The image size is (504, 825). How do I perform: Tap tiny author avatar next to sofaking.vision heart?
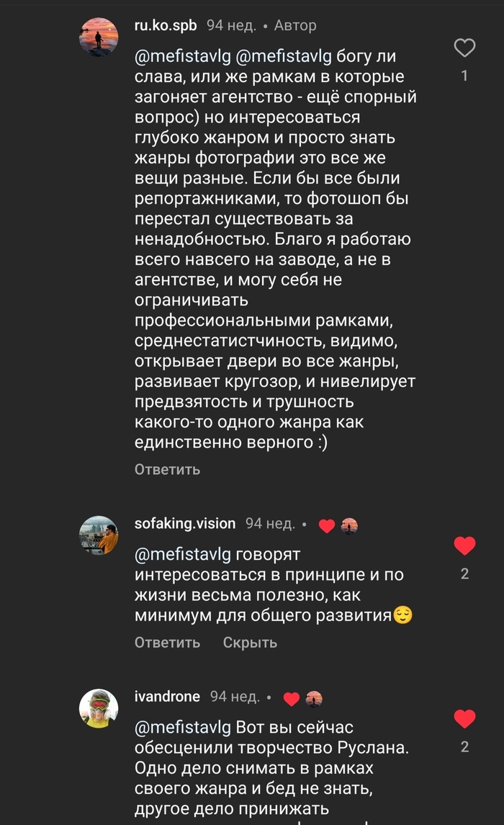tap(349, 526)
